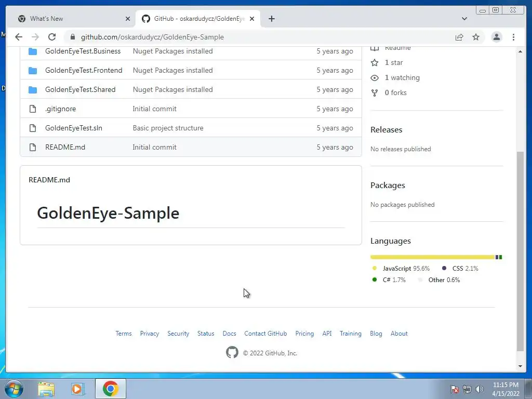View the 1 watching link
The height and width of the screenshot is (399, 532).
[x=402, y=78]
